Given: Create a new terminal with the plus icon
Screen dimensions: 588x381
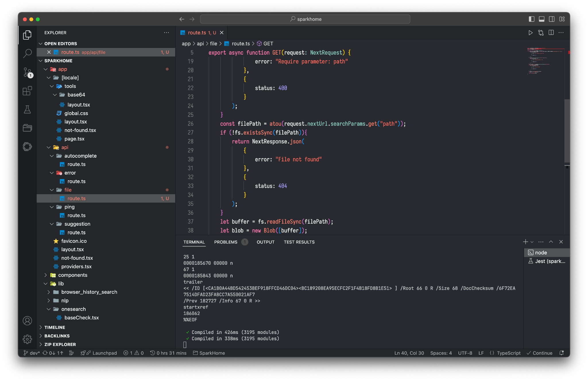Looking at the screenshot, I should pyautogui.click(x=525, y=242).
